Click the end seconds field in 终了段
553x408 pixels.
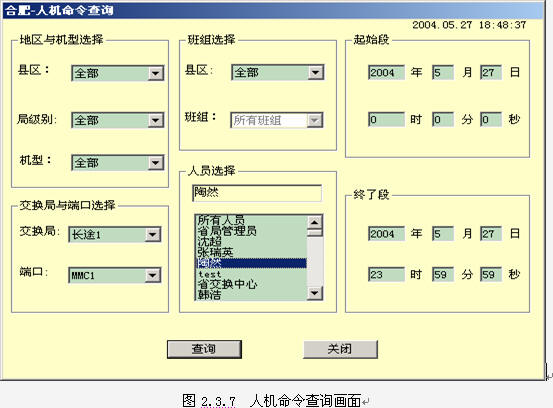coord(491,274)
